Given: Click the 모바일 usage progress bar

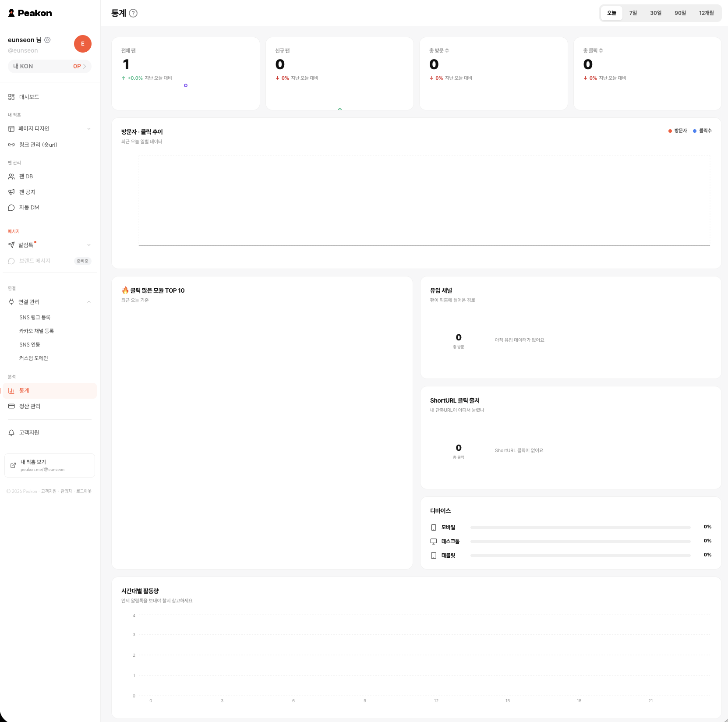Looking at the screenshot, I should [580, 527].
